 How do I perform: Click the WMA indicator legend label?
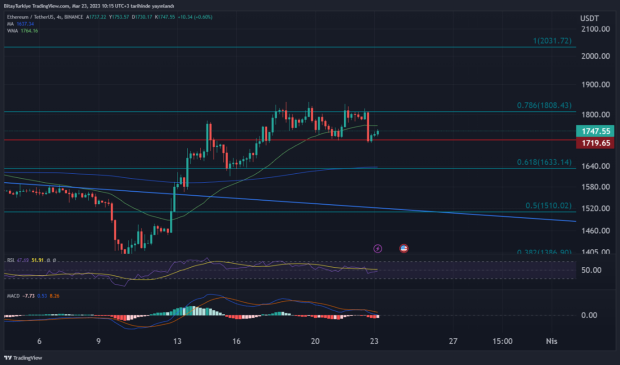(x=12, y=30)
